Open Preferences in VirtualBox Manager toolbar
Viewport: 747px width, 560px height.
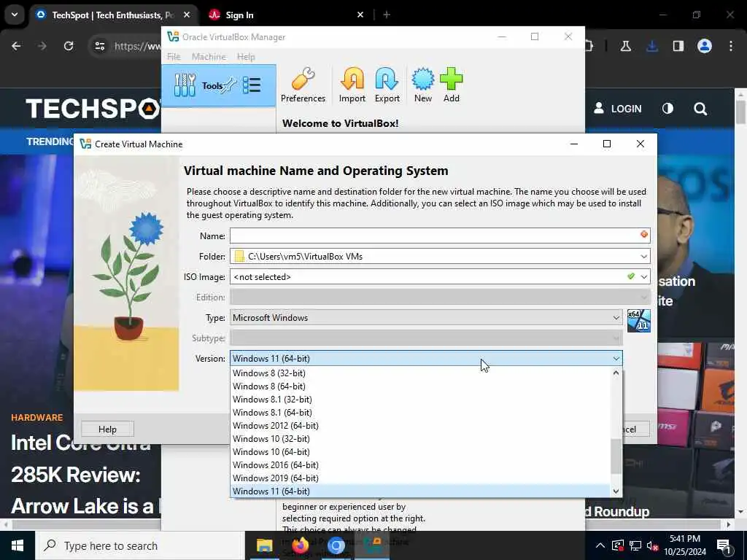[x=303, y=85]
